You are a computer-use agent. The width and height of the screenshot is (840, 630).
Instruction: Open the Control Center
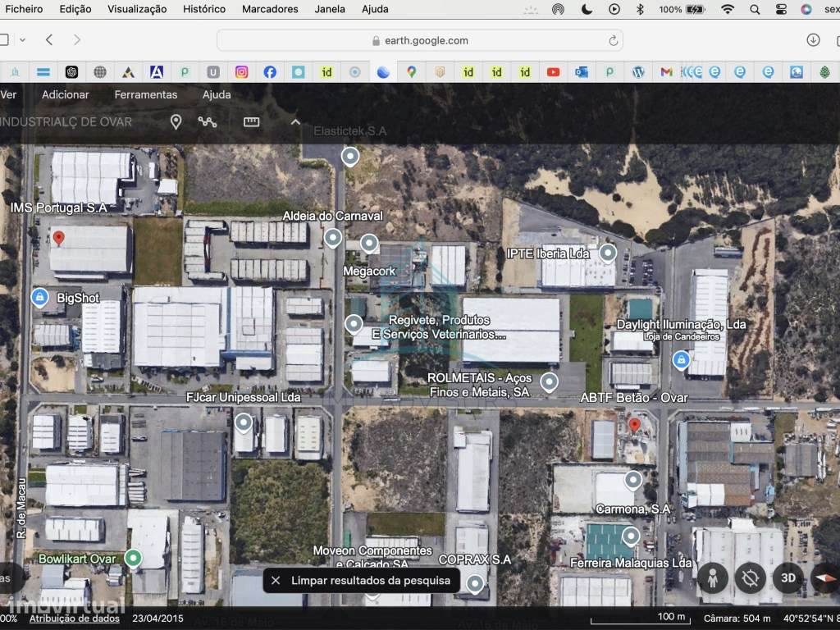[781, 9]
